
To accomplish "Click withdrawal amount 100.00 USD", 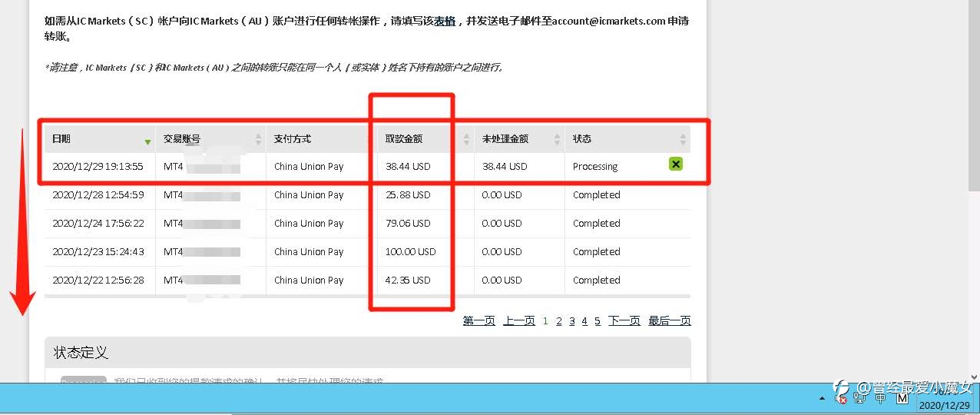I will tap(410, 252).
